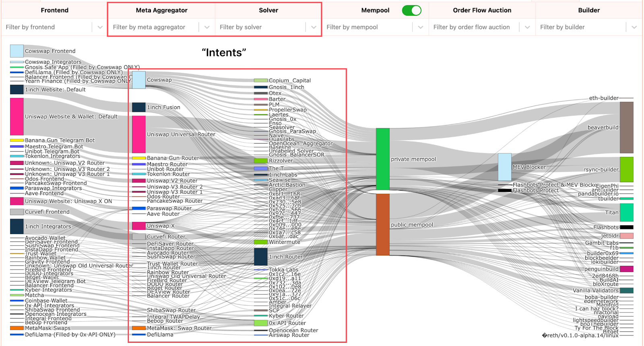Screen dimensions: 644x346
Task: Click the green 0x API Router node
Action: click(261, 323)
